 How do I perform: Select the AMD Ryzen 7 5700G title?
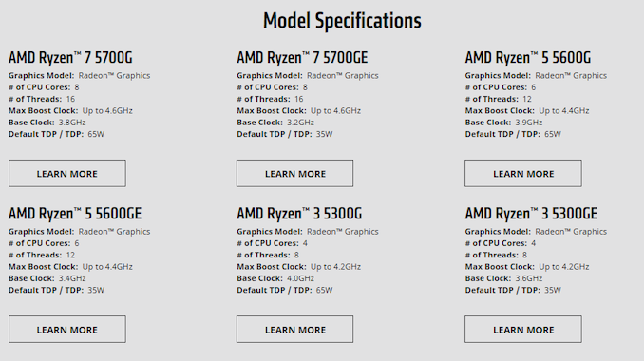[x=70, y=58]
